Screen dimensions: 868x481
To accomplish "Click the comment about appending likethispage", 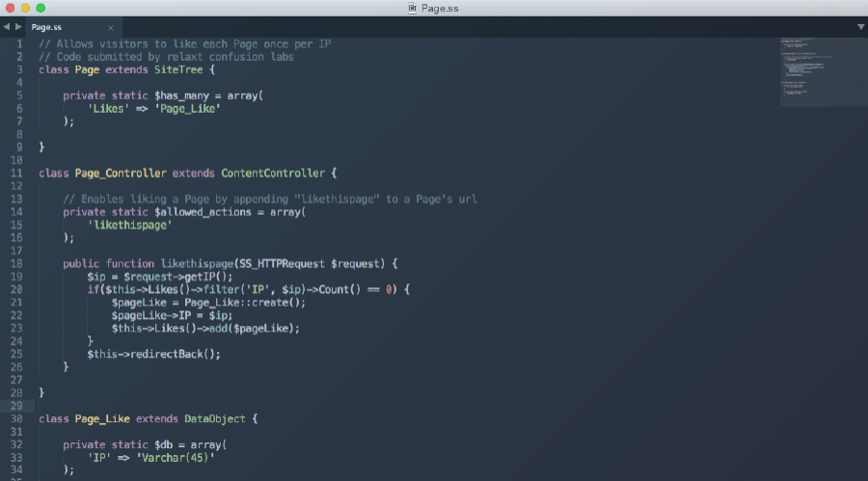I will [270, 200].
